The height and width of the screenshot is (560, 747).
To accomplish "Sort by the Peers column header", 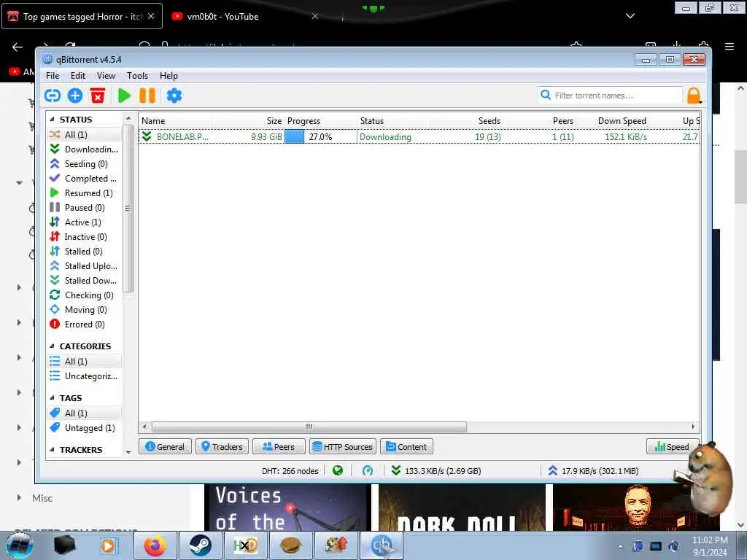I will coord(540,121).
